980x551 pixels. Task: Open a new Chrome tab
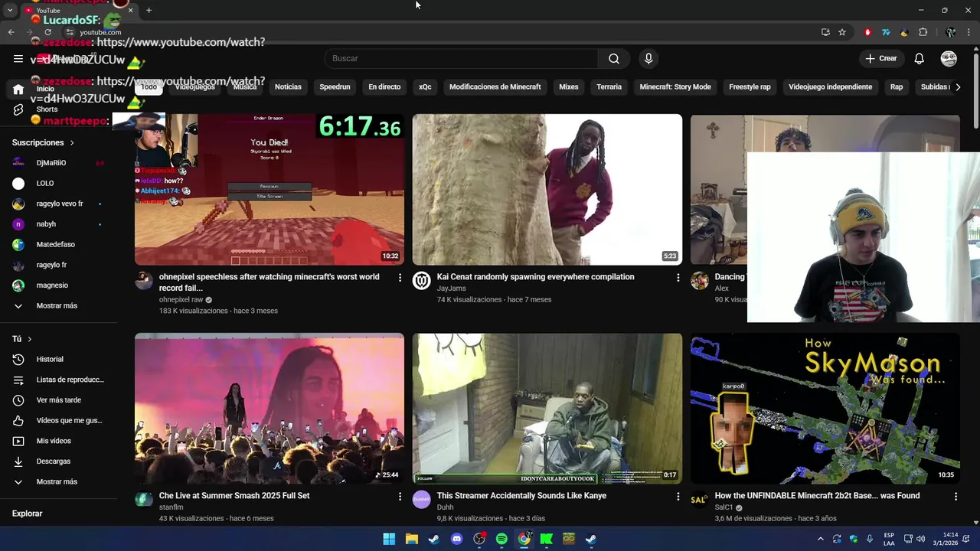click(x=149, y=10)
